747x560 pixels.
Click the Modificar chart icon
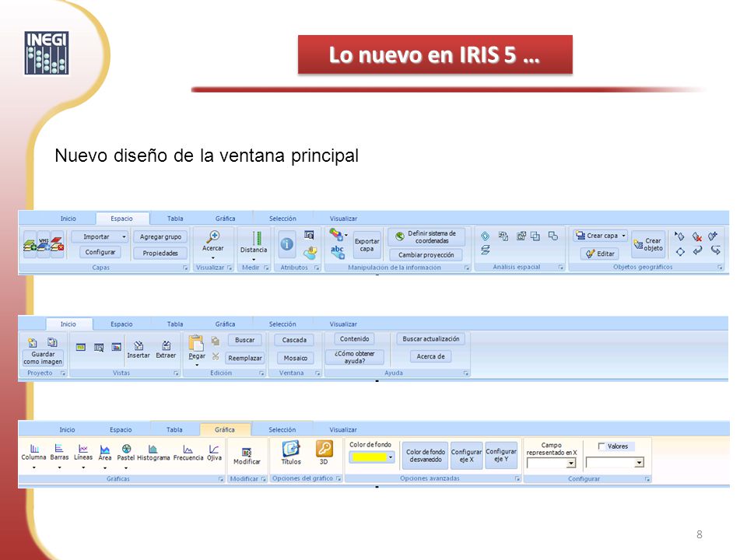pyautogui.click(x=247, y=452)
